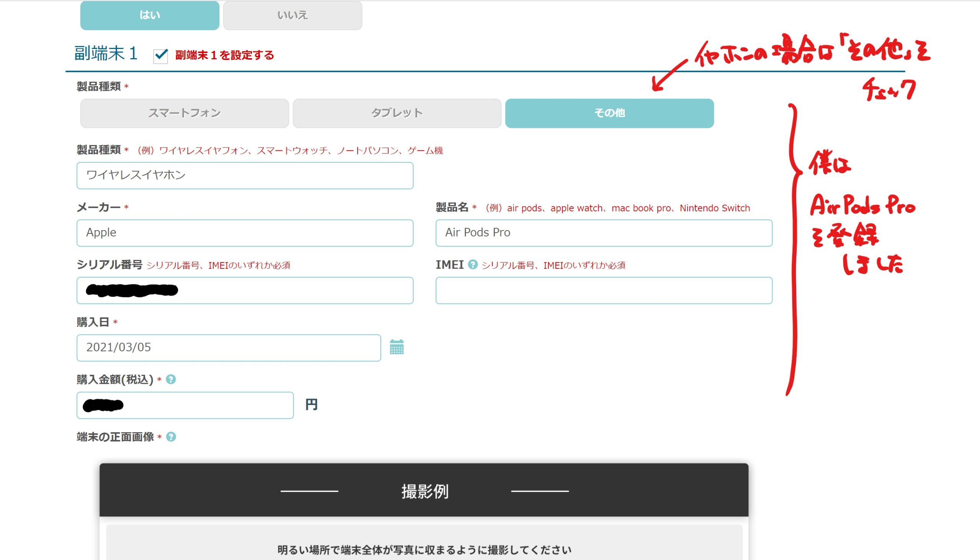
Task: Click the empty IMEI input field
Action: pos(604,291)
